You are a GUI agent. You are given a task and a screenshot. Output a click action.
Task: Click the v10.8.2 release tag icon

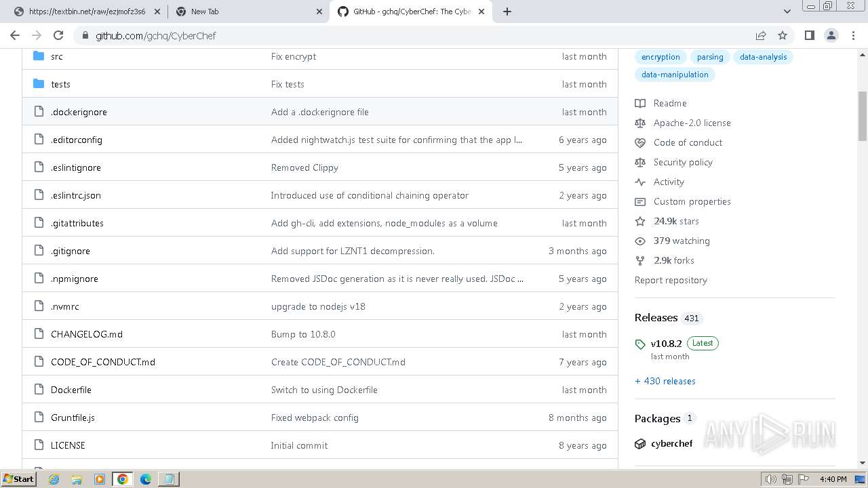point(640,344)
